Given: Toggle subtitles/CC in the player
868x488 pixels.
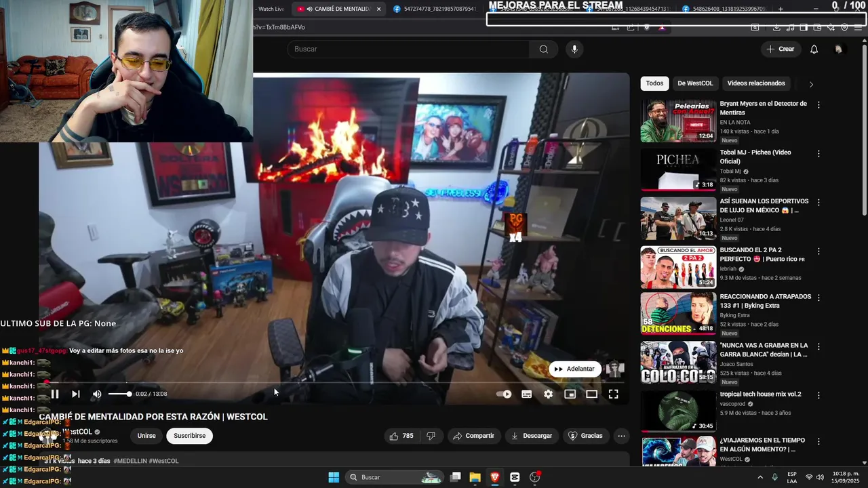Looking at the screenshot, I should (x=526, y=394).
